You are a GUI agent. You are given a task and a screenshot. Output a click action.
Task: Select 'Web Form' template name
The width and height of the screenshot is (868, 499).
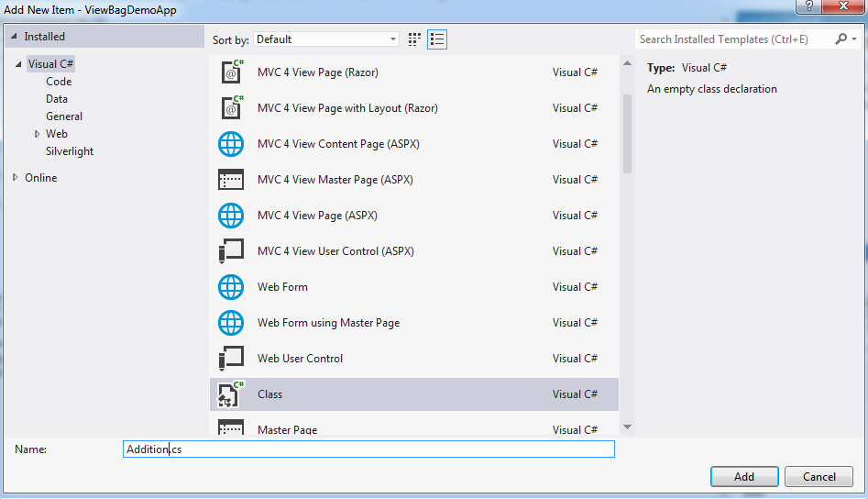[x=282, y=287]
